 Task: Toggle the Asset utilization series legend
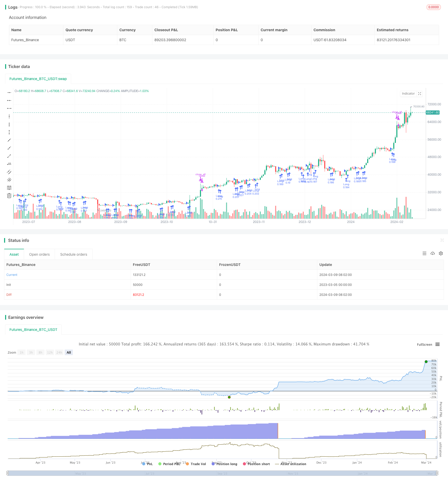tap(291, 464)
